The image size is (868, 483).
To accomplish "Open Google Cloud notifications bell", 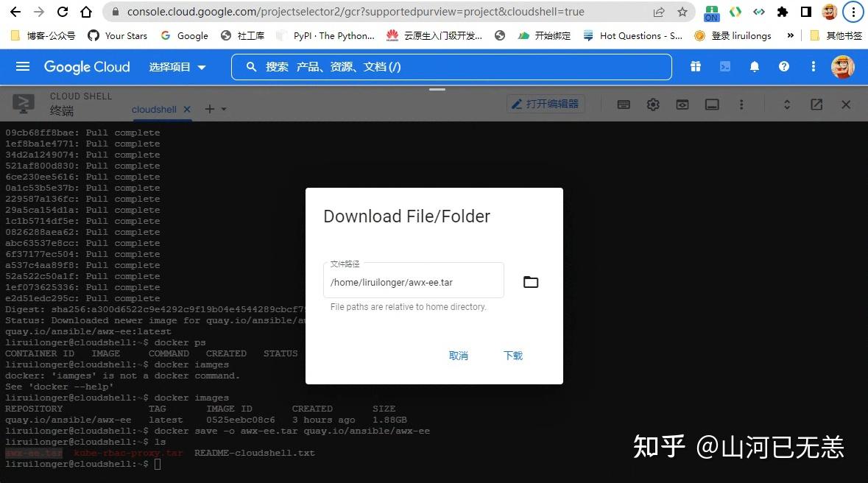I will [x=754, y=67].
